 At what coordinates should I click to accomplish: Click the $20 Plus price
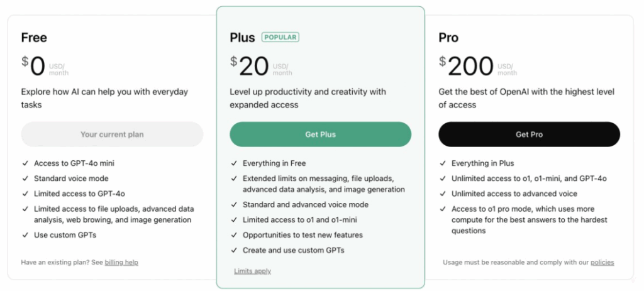click(x=250, y=65)
